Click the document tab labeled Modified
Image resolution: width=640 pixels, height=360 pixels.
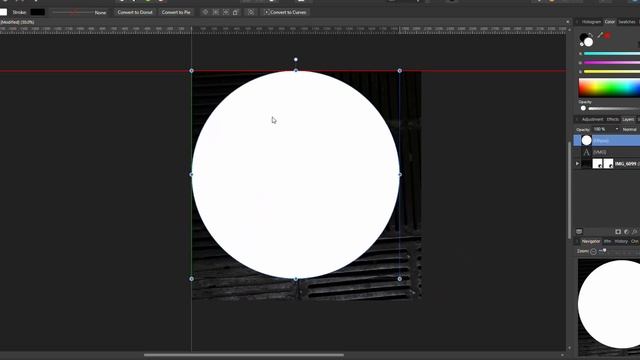coord(17,22)
